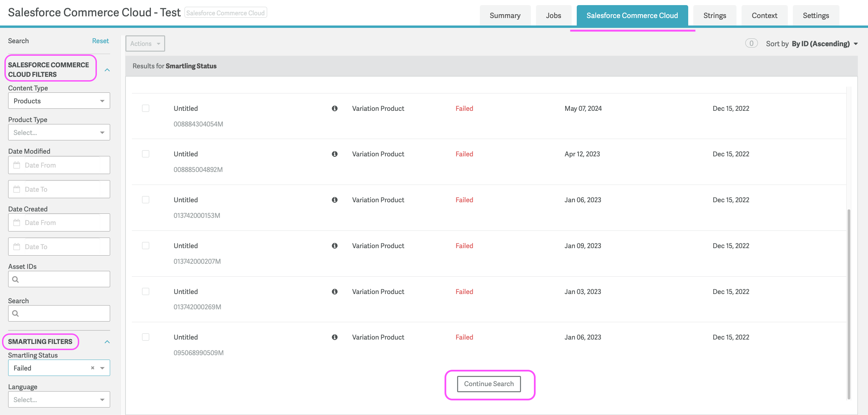Click the calendar icon for Date Modified To

point(17,189)
